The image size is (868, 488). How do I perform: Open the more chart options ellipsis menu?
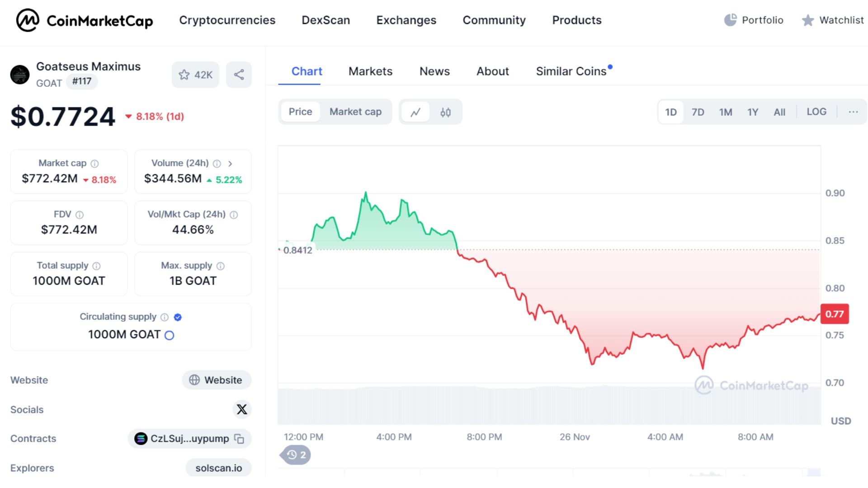[853, 112]
